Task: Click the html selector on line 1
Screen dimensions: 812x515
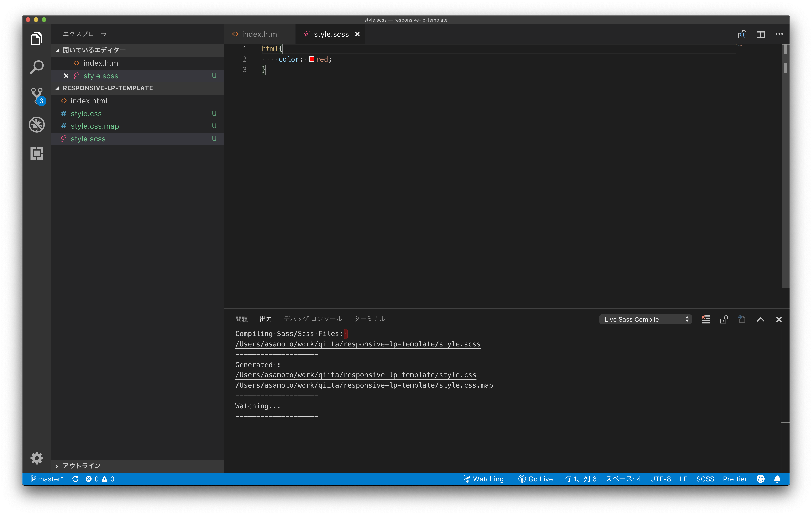Action: pos(270,49)
